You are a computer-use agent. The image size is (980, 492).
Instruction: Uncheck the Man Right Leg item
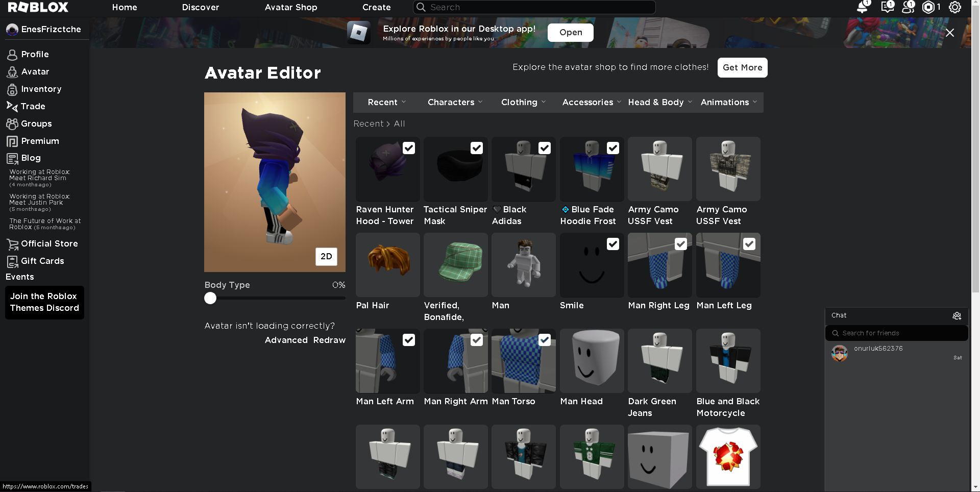[681, 244]
